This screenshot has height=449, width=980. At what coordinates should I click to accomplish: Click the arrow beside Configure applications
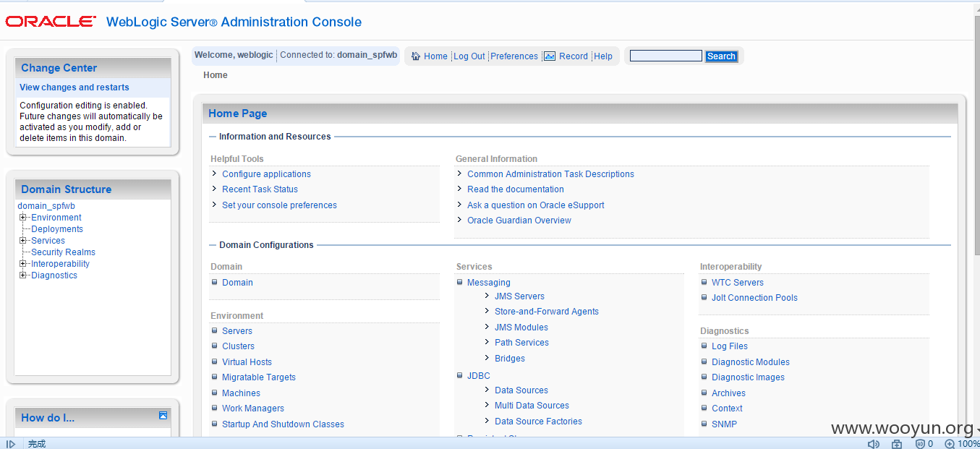215,174
